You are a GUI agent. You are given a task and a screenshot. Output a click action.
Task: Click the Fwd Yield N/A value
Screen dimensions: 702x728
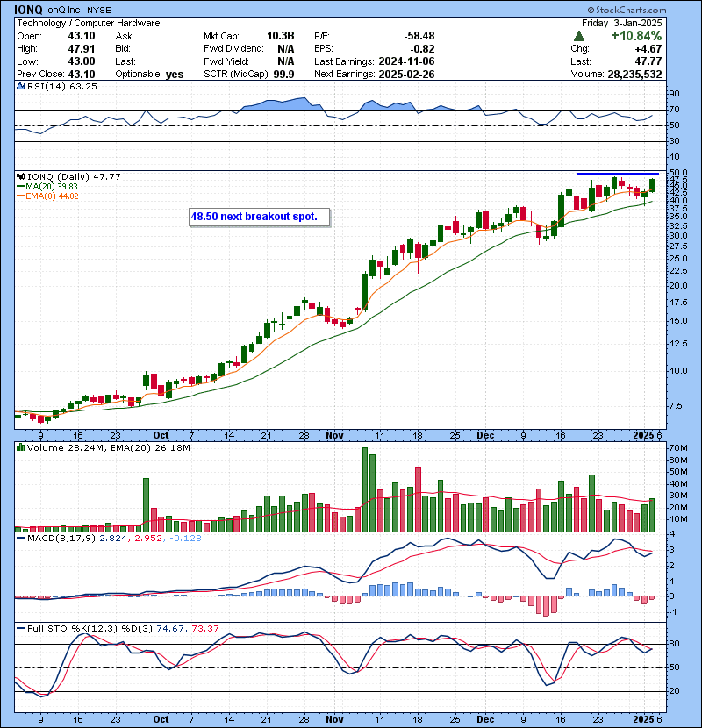(x=286, y=61)
